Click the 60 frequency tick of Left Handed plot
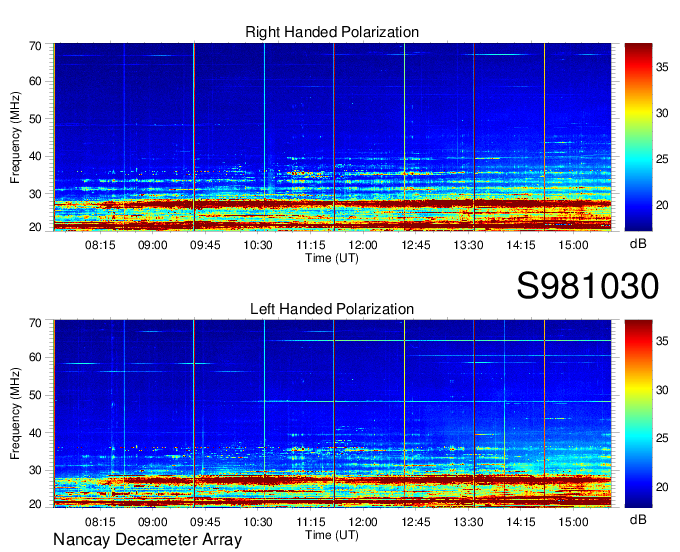This screenshot has height=552, width=680. pyautogui.click(x=35, y=357)
